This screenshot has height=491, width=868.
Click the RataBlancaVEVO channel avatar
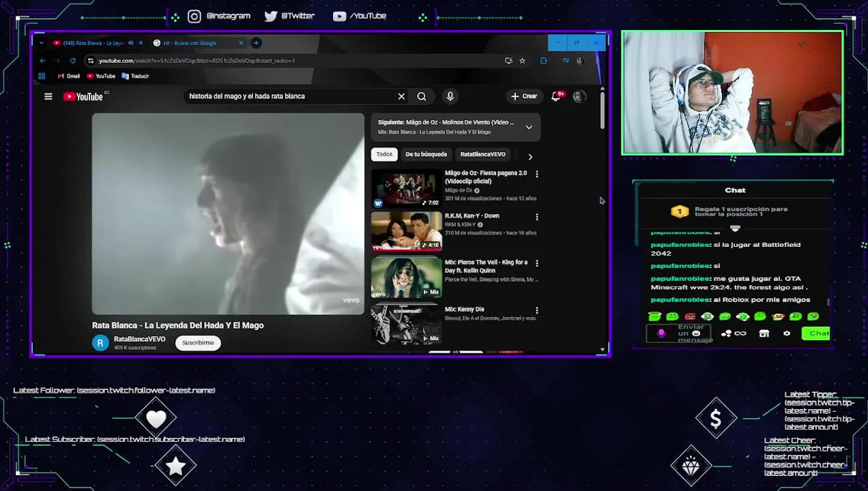[100, 343]
